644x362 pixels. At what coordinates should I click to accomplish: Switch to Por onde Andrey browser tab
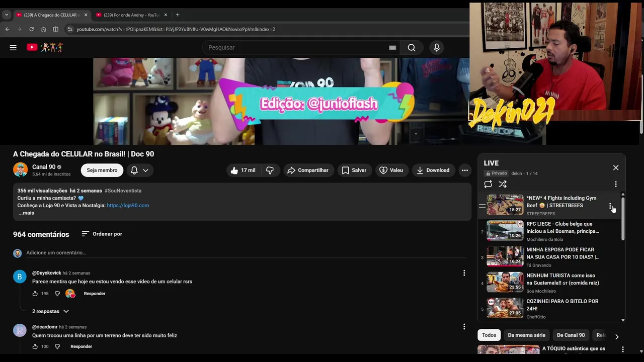131,15
